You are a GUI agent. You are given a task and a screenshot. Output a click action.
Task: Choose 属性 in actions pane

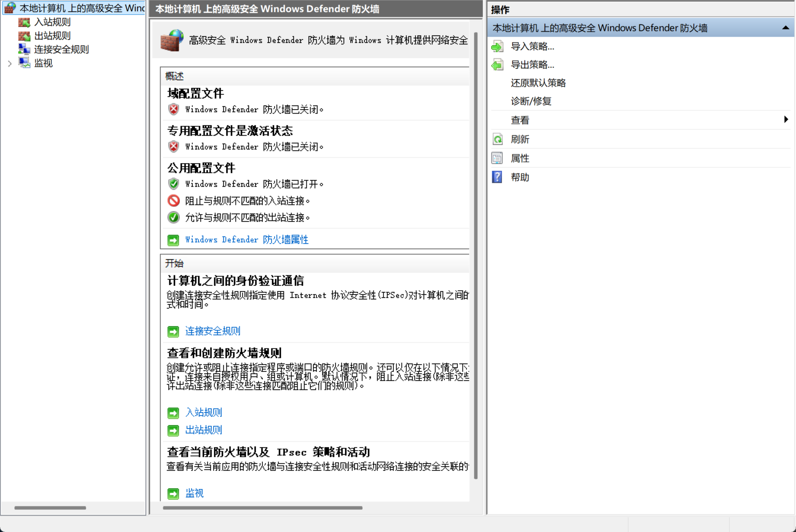coord(520,158)
